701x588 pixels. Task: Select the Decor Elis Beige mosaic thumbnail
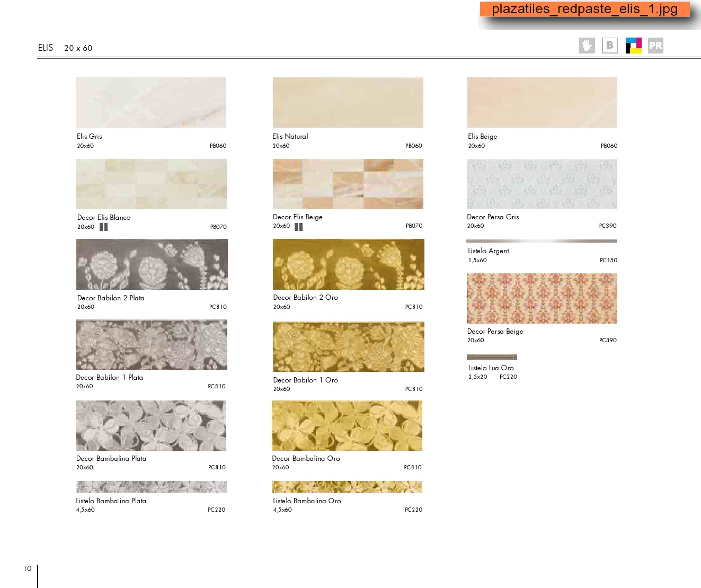point(348,184)
